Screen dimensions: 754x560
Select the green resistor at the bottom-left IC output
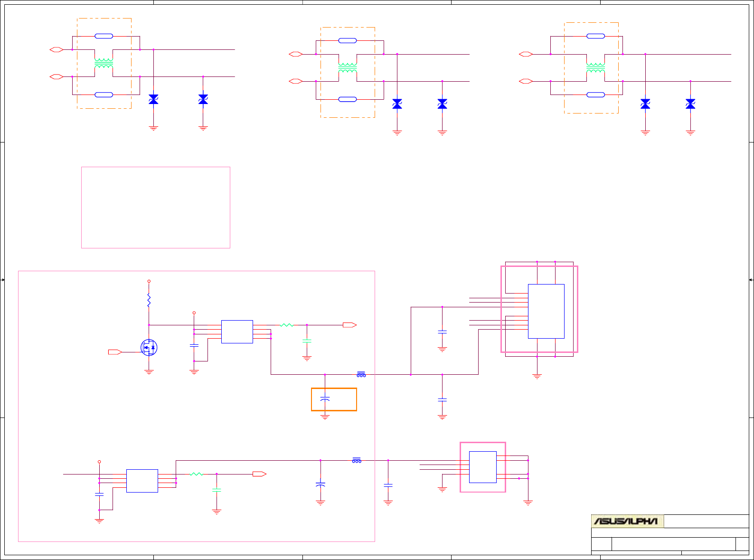196,474
